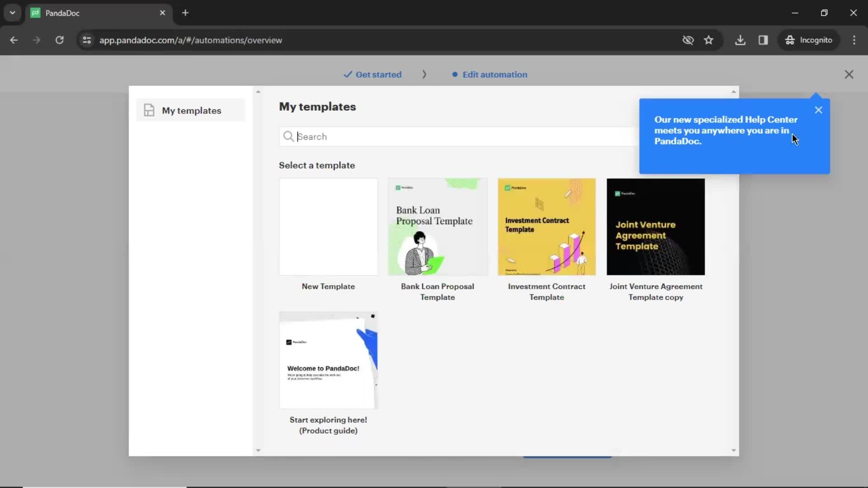The height and width of the screenshot is (488, 868).
Task: Click the search magnifier icon in templates
Action: pyautogui.click(x=288, y=136)
